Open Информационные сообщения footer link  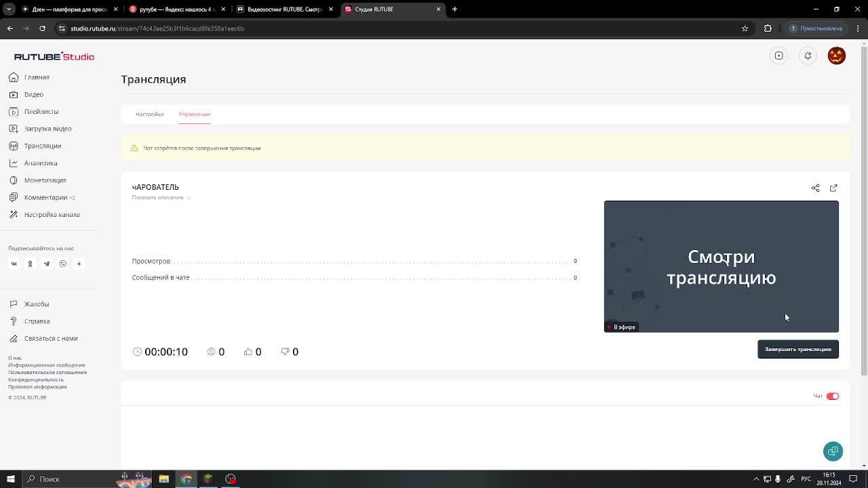click(x=46, y=365)
